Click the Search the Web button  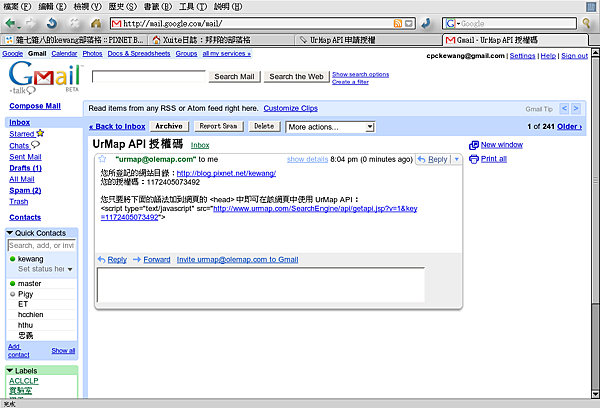pos(296,77)
